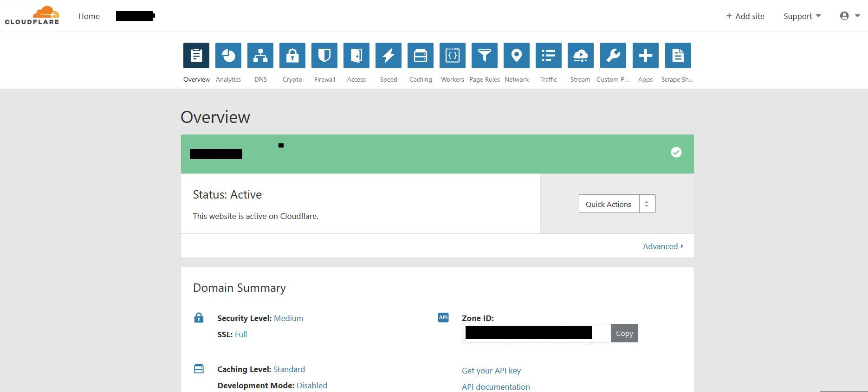This screenshot has width=868, height=392.
Task: Click the Workers tab label
Action: point(453,79)
